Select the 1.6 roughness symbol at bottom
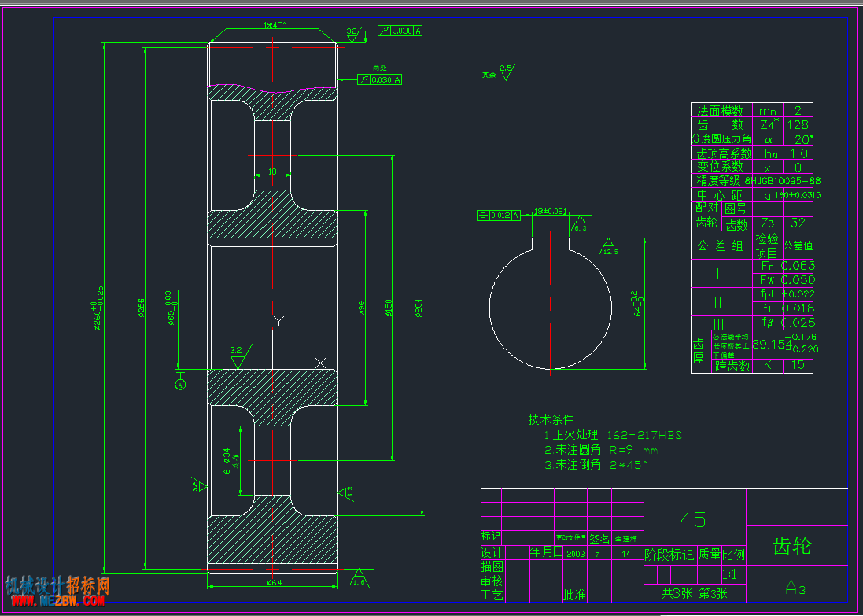Viewport: 863px width, 616px height. coord(359,577)
